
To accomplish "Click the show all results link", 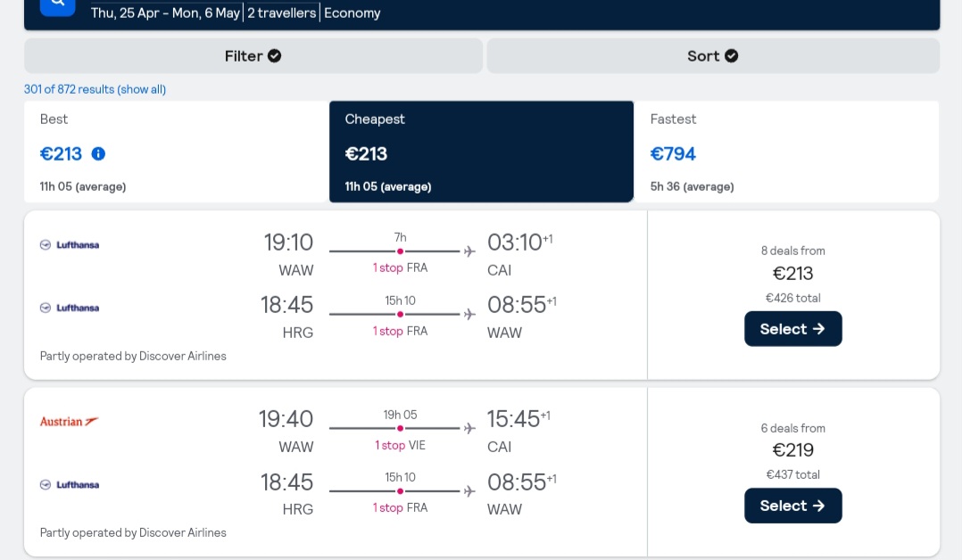I will 142,89.
